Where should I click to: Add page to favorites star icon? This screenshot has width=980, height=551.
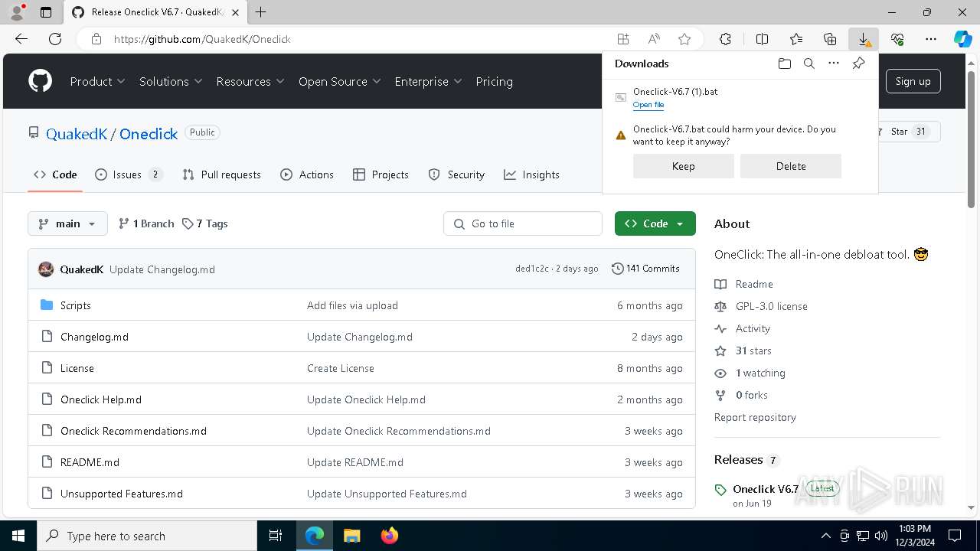tap(684, 39)
